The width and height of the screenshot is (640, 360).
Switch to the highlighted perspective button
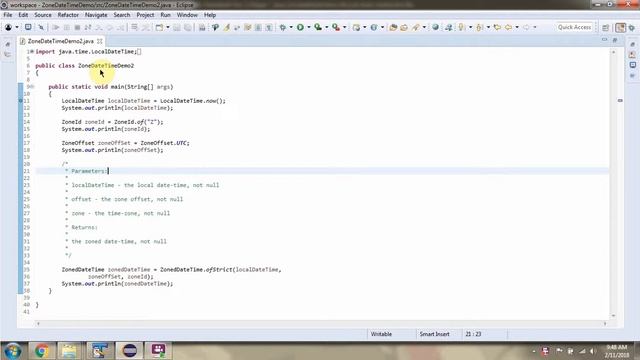(620, 27)
